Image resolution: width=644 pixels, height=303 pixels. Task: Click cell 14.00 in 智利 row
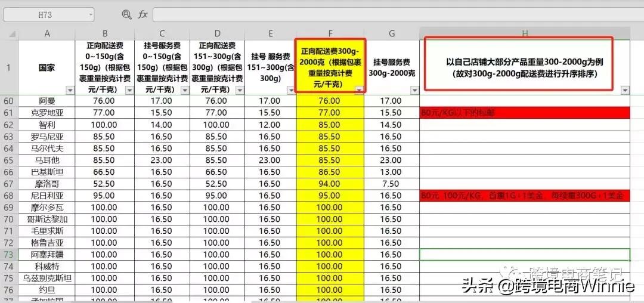[x=162, y=125]
